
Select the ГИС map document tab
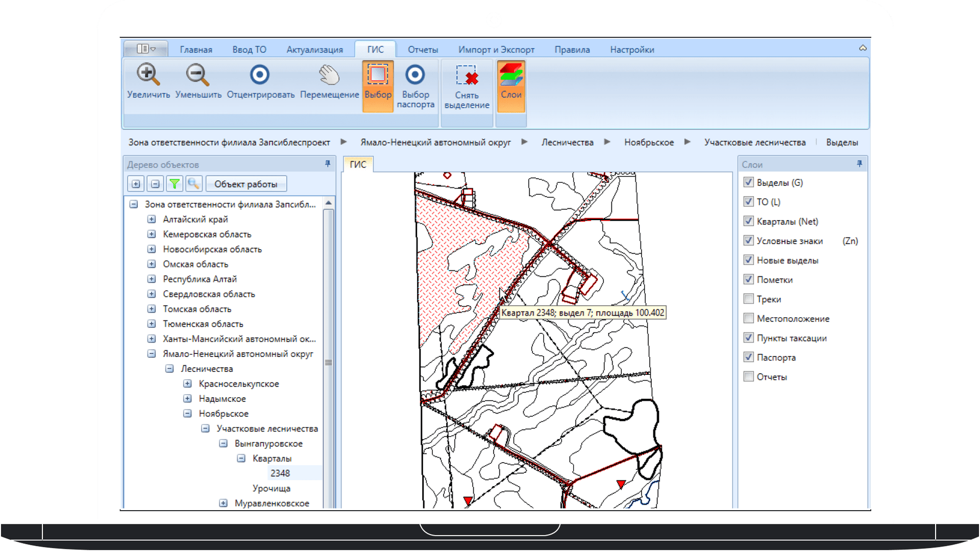pos(358,164)
